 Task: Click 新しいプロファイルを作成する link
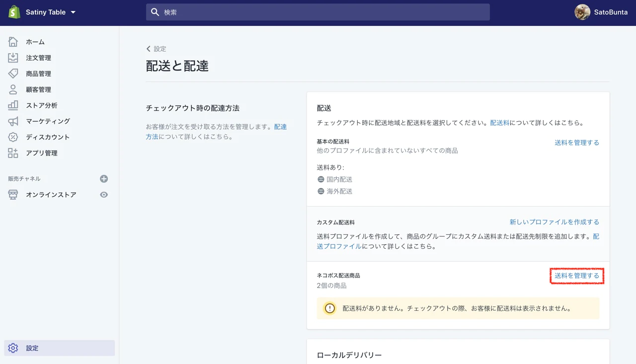pos(554,222)
